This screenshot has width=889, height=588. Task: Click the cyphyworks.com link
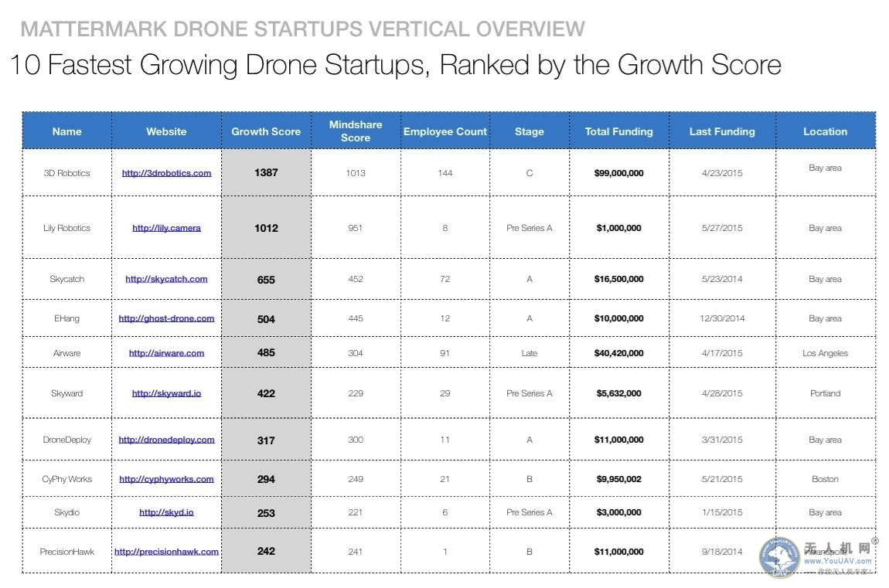[166, 479]
